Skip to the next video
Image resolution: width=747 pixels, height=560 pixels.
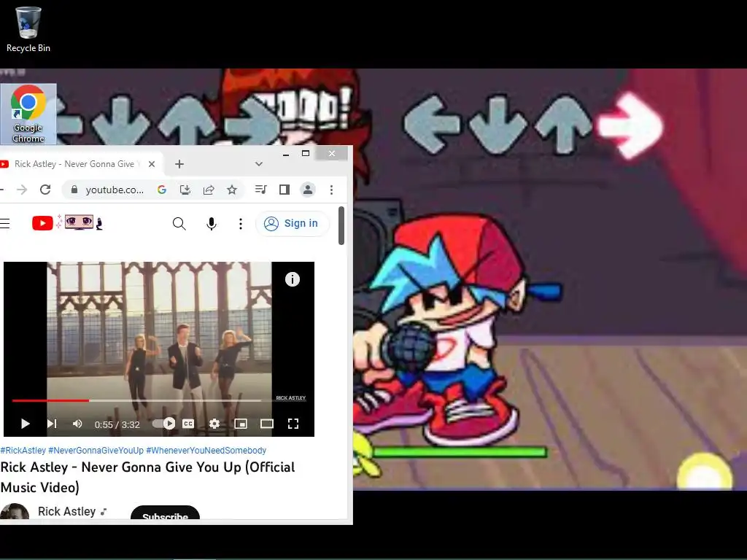click(52, 424)
